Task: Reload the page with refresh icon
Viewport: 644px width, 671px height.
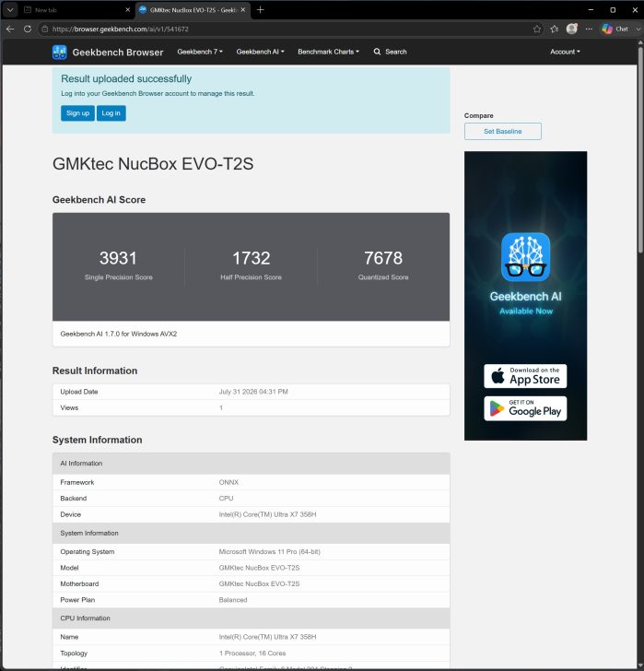Action: click(28, 29)
